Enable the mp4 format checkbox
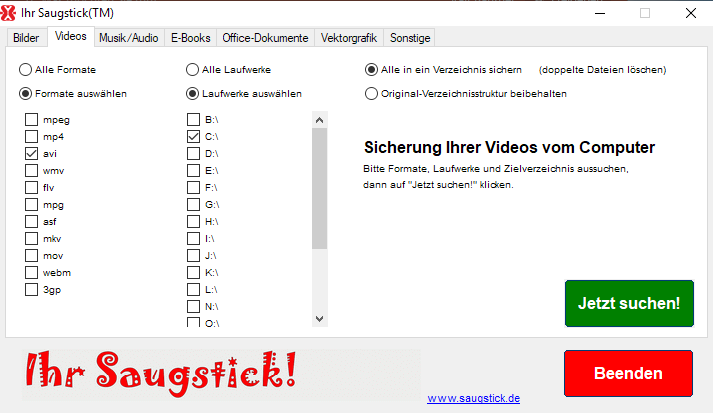 [x=31, y=136]
